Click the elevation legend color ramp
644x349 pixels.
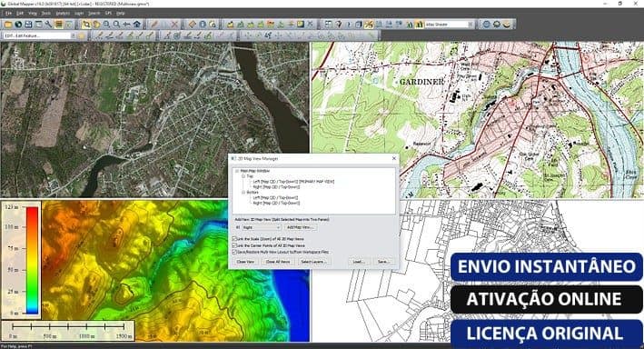(x=33, y=260)
